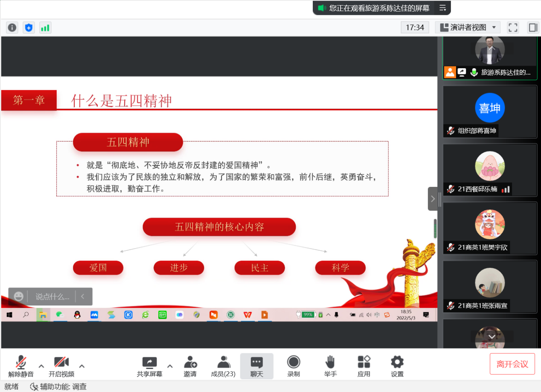Open the blue security shield icon
541x392 pixels.
[x=29, y=28]
